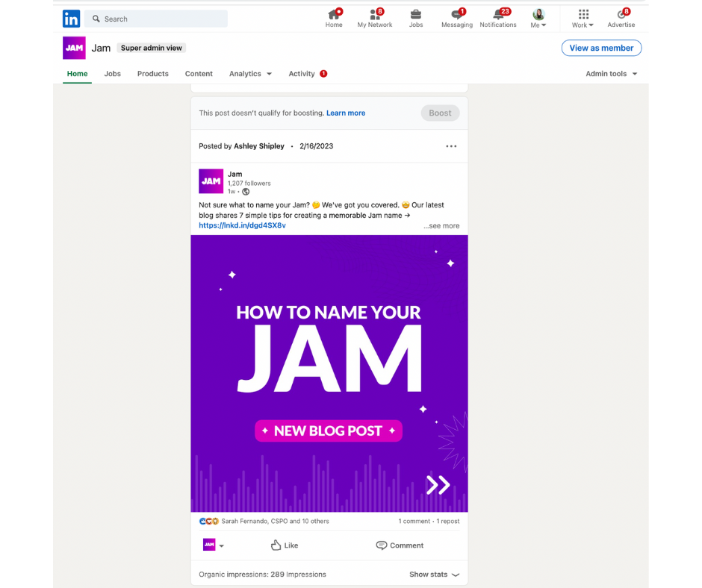The height and width of the screenshot is (588, 702).
Task: Open the post's three-dot options menu
Action: click(x=451, y=146)
